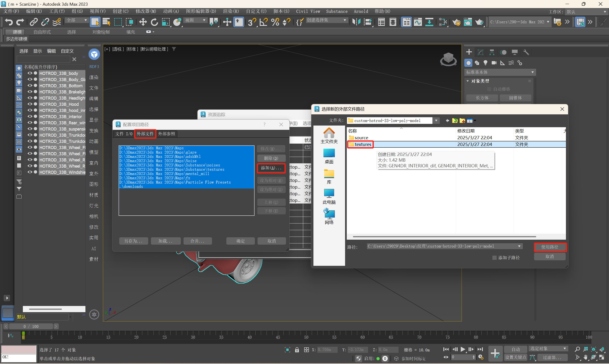Switch to the 外部参照 tab
This screenshot has height=364, width=609.
pos(166,134)
